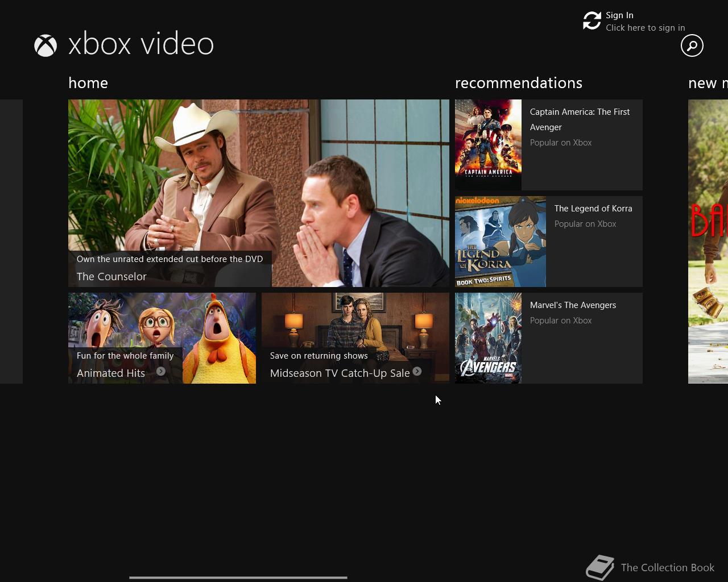Click 'Fun for the whole family' caption

tap(125, 355)
